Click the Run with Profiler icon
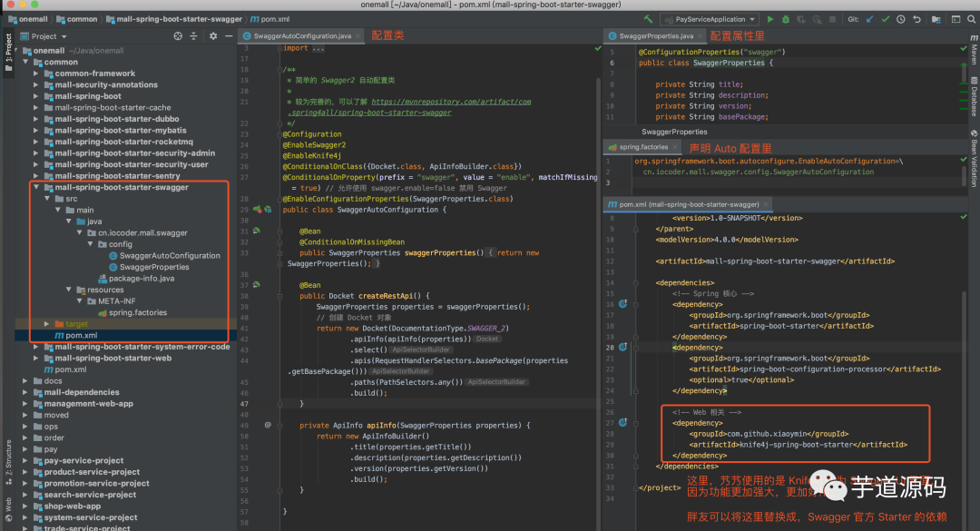Screen dimensions: 980x531 tap(817, 19)
